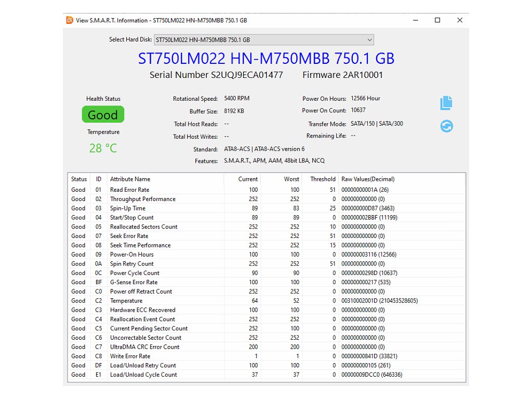
Task: Select the Temperature attribute row C2
Action: pyautogui.click(x=267, y=301)
